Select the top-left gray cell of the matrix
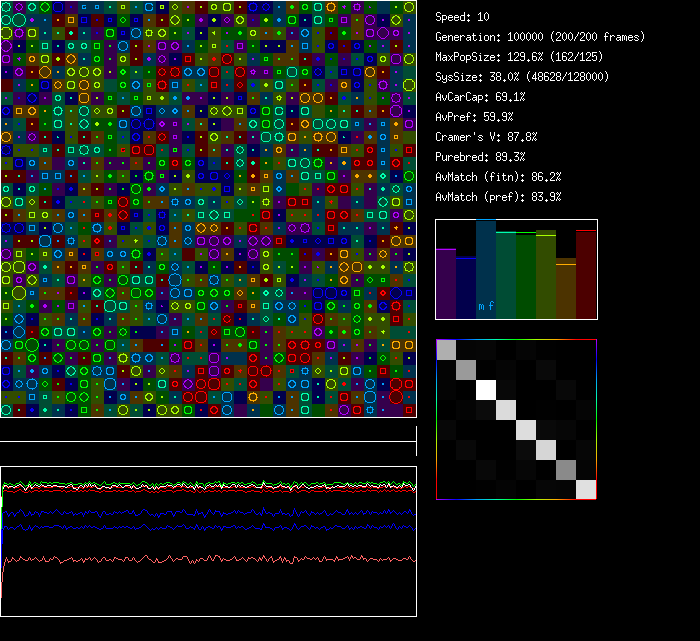This screenshot has width=700, height=641. point(447,350)
